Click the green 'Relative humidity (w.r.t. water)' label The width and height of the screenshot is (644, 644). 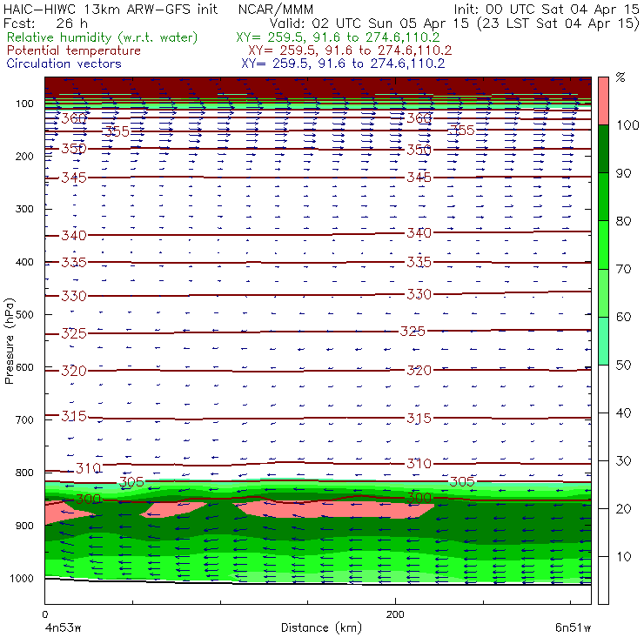point(103,37)
